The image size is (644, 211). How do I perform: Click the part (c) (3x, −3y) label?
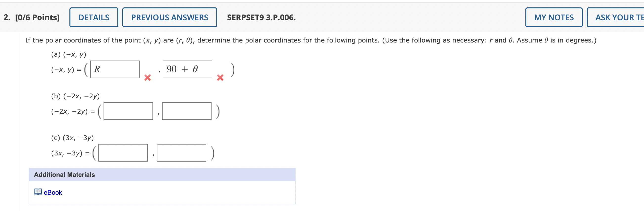point(72,138)
